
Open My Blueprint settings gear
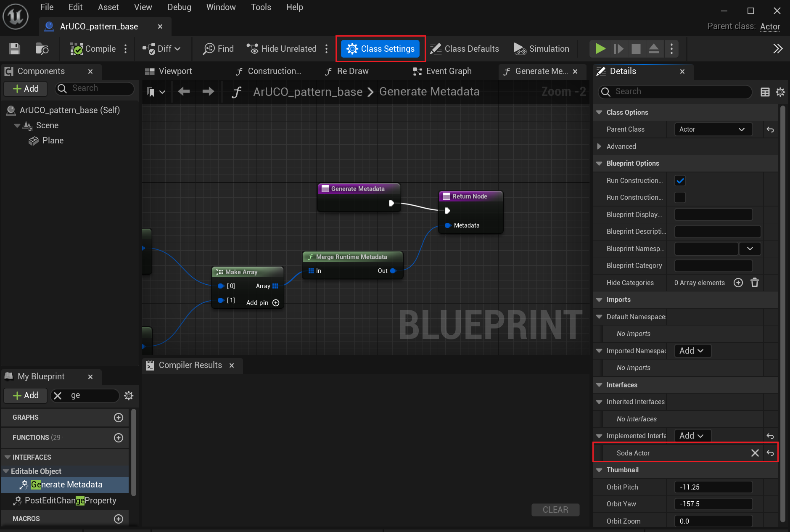(129, 396)
